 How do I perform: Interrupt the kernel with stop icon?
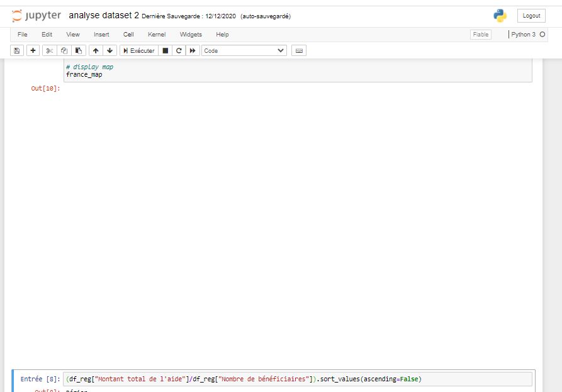(x=166, y=50)
